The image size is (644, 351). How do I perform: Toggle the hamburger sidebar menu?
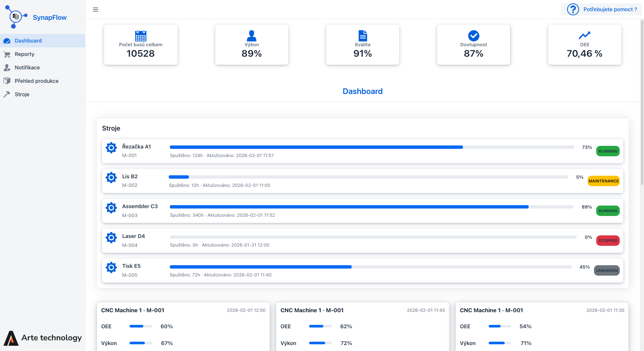click(x=96, y=10)
